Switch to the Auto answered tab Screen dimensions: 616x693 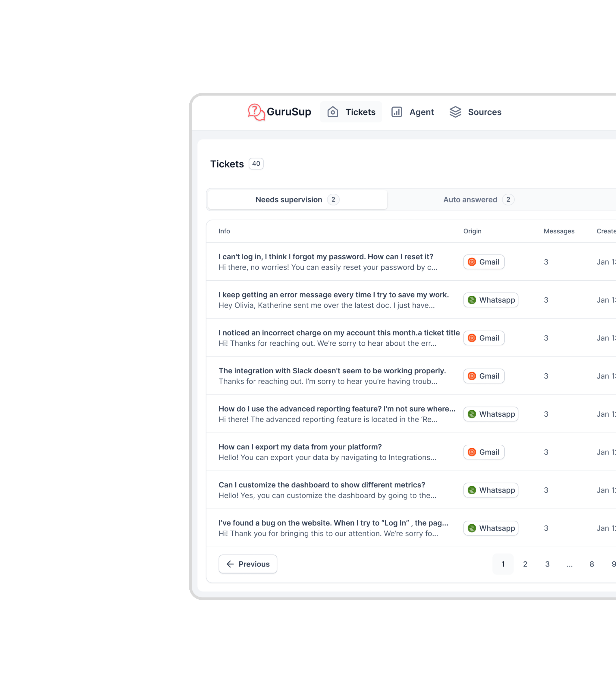(479, 199)
